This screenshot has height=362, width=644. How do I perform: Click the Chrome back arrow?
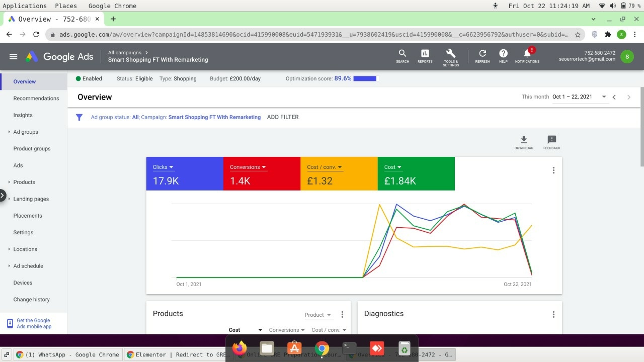click(9, 34)
